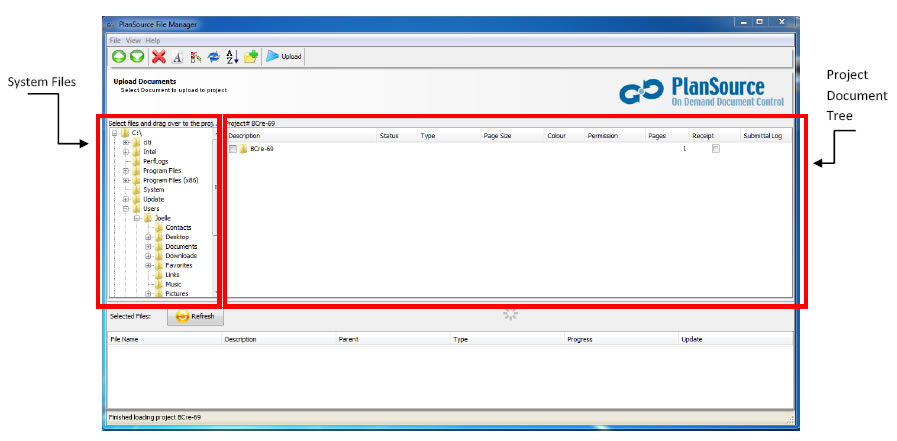Select the PerfLogs folder in tree
This screenshot has width=897, height=441.
pyautogui.click(x=155, y=161)
